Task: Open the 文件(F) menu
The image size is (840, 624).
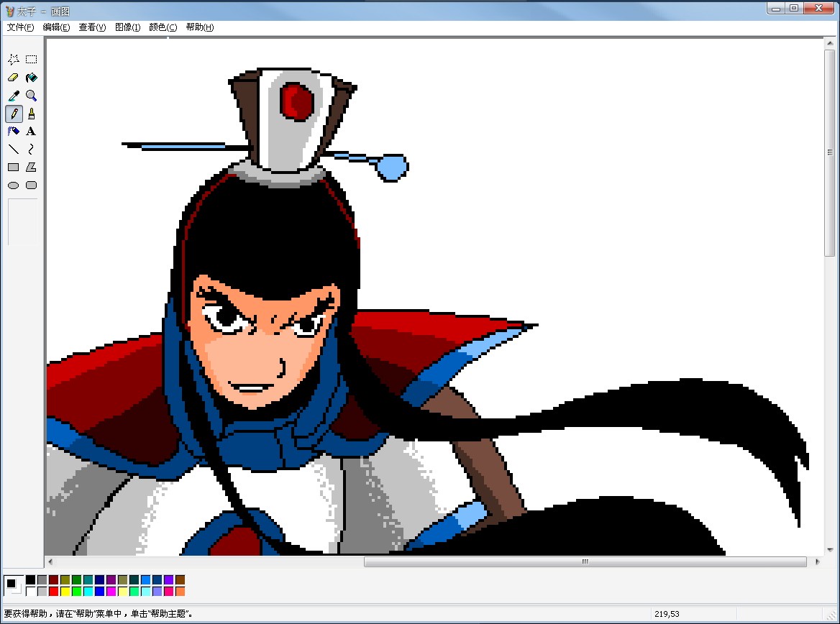Action: coord(20,27)
